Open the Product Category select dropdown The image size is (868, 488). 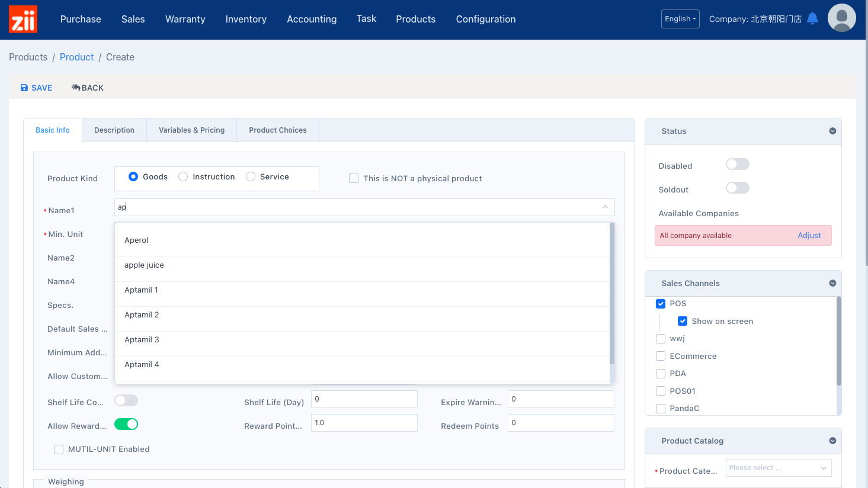[x=778, y=468]
